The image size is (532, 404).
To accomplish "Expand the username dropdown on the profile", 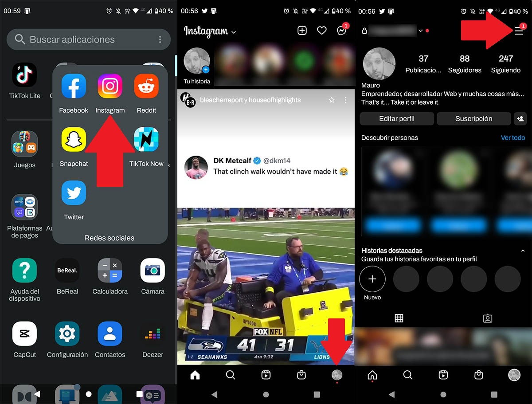I will tap(420, 31).
